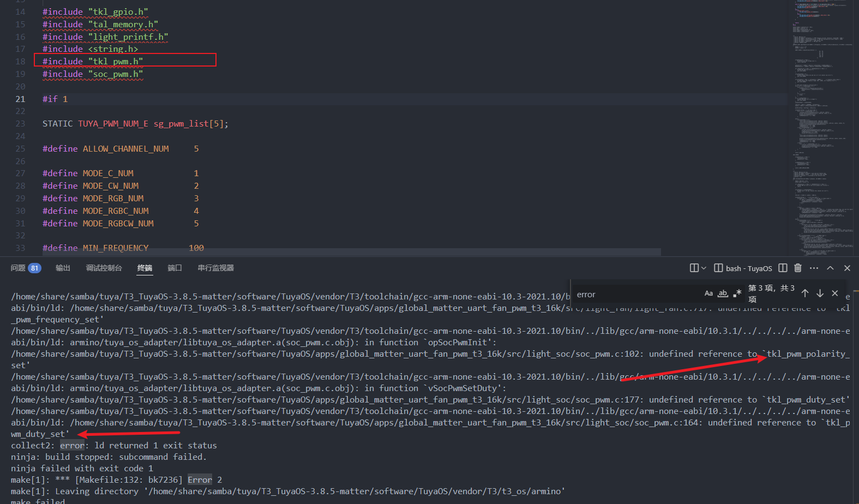Click the soc_pwm.c:164 path in terminal
859x504 pixels.
tap(385, 423)
